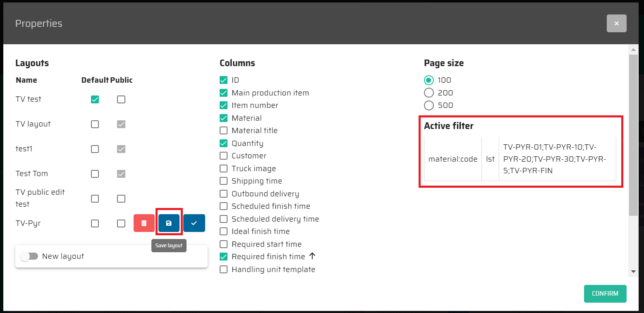Click the Save layout floppy disk icon
Screen dimensions: 644x313
pyautogui.click(x=169, y=223)
